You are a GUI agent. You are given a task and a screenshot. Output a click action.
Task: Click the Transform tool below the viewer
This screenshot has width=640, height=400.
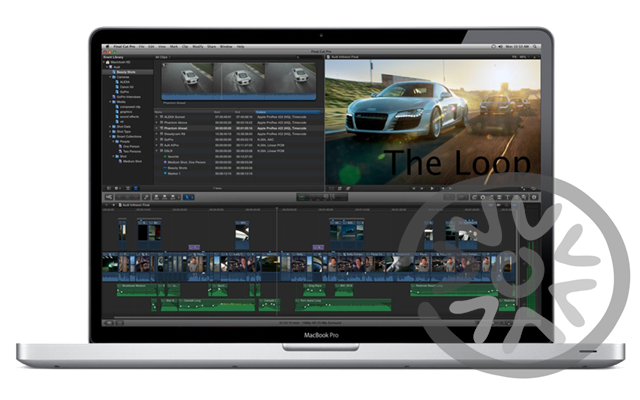tap(331, 188)
